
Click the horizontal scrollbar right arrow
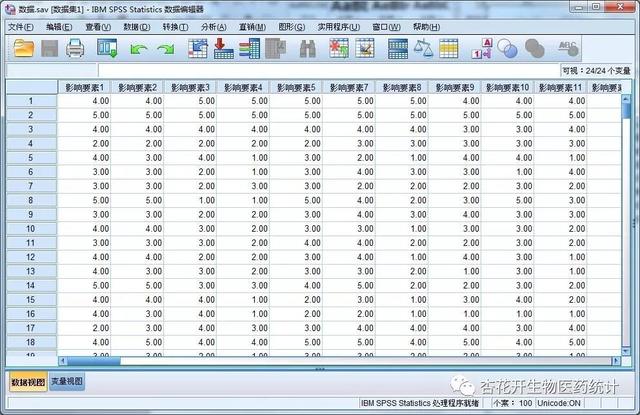pyautogui.click(x=616, y=361)
